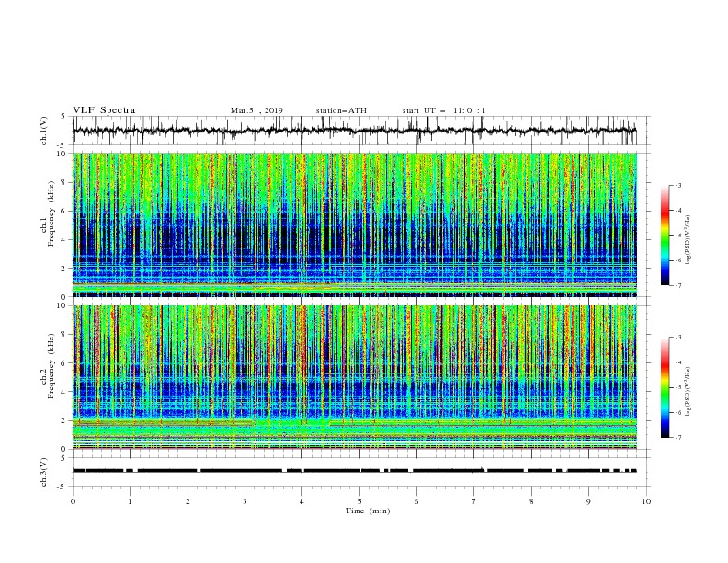Click the "start UT = 11:0 :1" text
This screenshot has height=563, width=728.
[444, 110]
